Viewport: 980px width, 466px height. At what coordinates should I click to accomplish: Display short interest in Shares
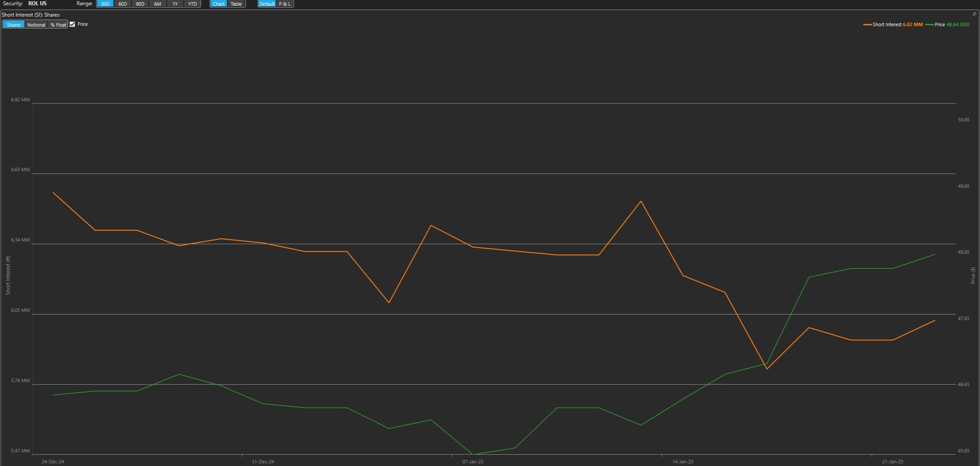point(14,24)
